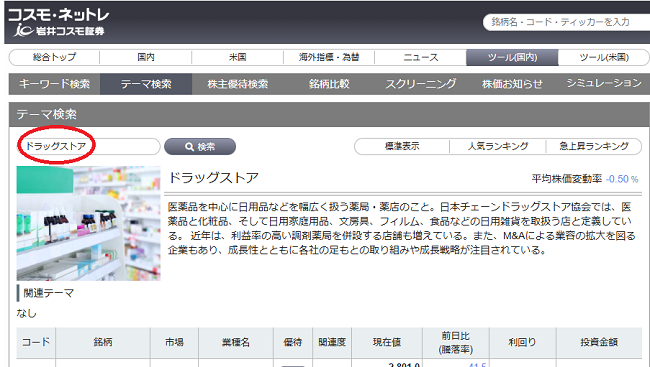Sort by コード column header
Image resolution: width=650 pixels, height=367 pixels.
click(x=36, y=343)
